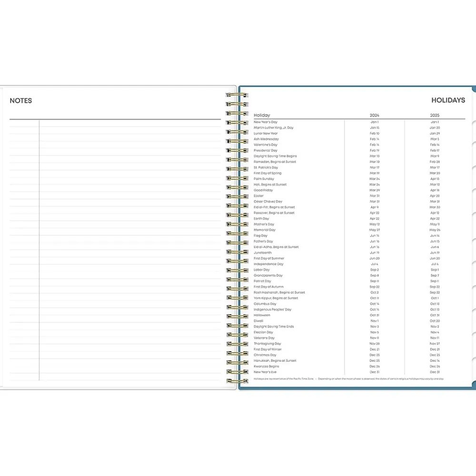This screenshot has height=476, width=476.
Task: Click the Halloween holiday entry
Action: click(262, 315)
